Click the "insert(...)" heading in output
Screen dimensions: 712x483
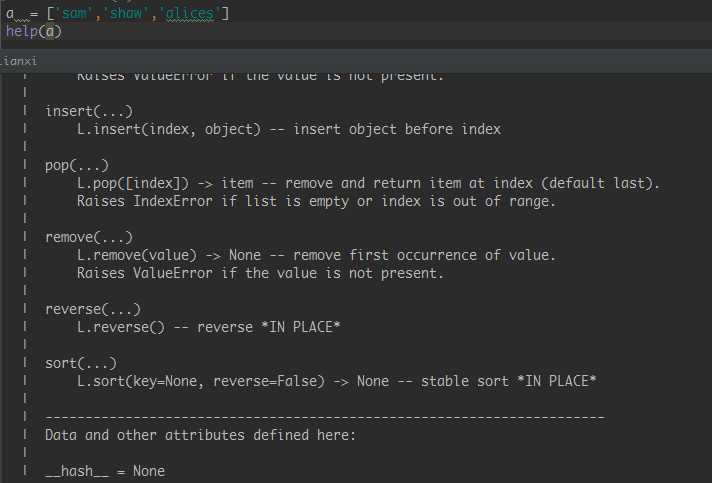point(89,111)
